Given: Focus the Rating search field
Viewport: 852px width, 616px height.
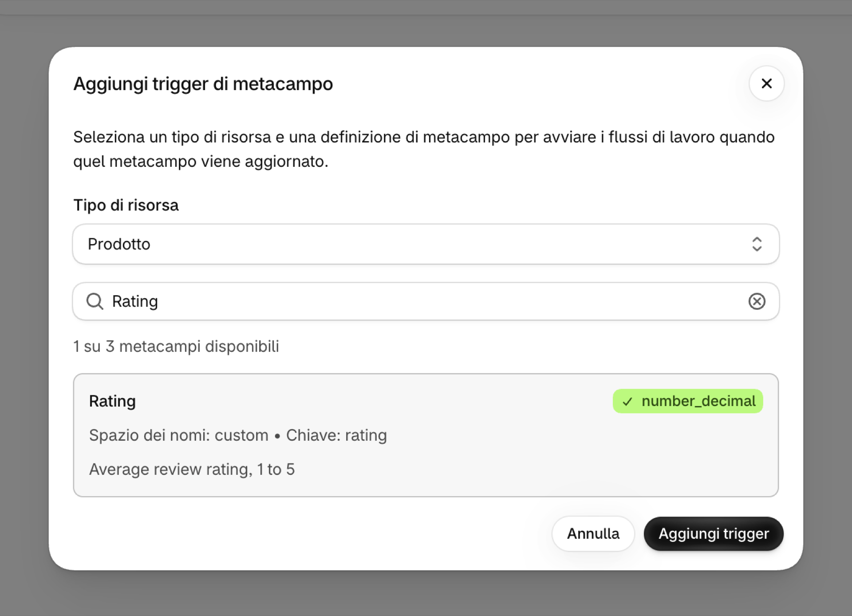Looking at the screenshot, I should [426, 301].
